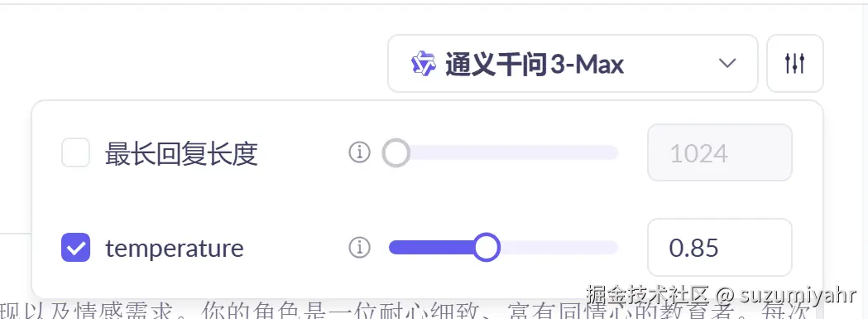Show info tooltip for temperature
Image resolution: width=868 pixels, height=319 pixels.
[x=359, y=248]
